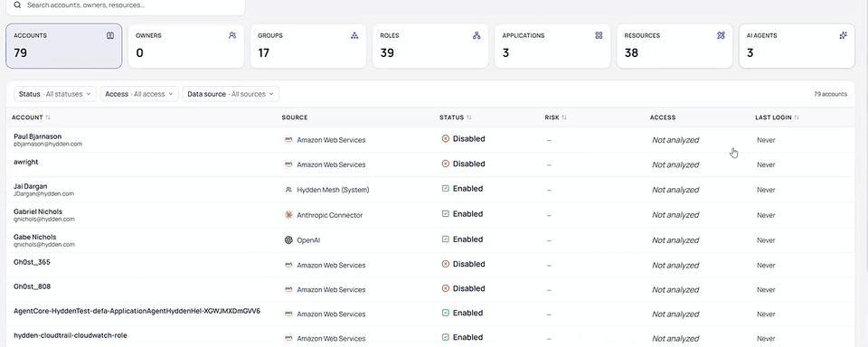This screenshot has width=868, height=347.
Task: Click JDargan@hydden.com email
Action: click(43, 194)
